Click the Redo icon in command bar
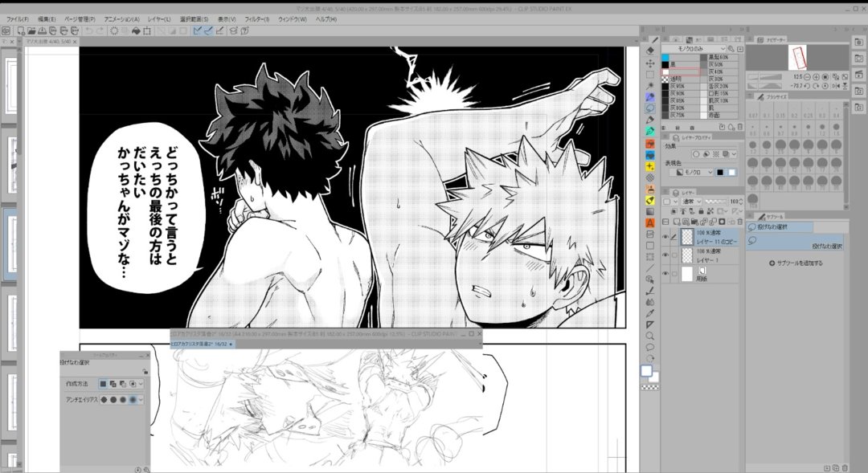The height and width of the screenshot is (473, 868). [100, 31]
